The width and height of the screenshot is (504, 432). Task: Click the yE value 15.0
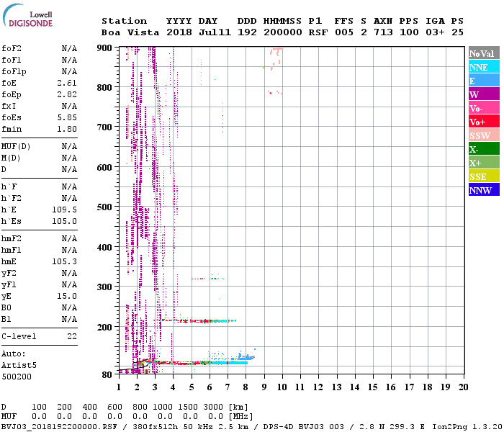click(x=67, y=297)
